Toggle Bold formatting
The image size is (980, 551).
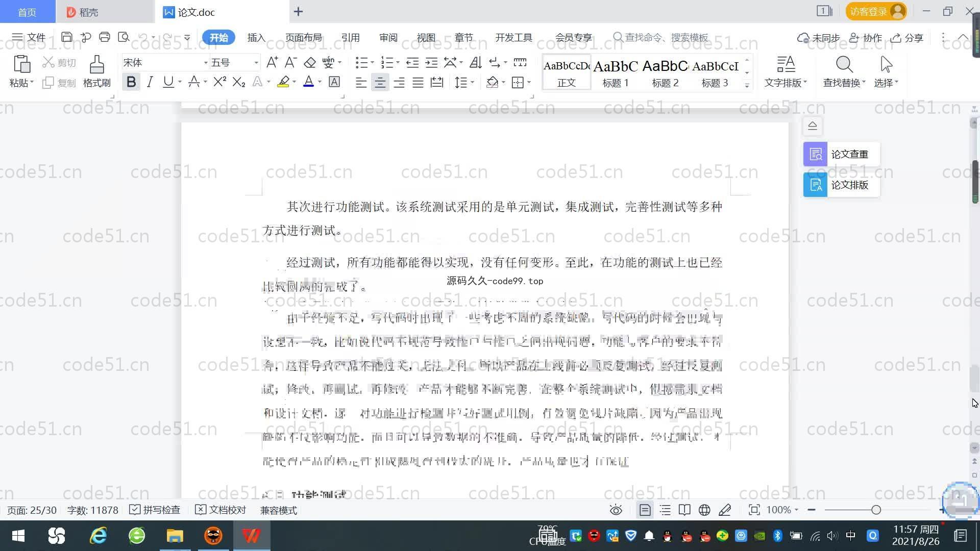(x=131, y=82)
